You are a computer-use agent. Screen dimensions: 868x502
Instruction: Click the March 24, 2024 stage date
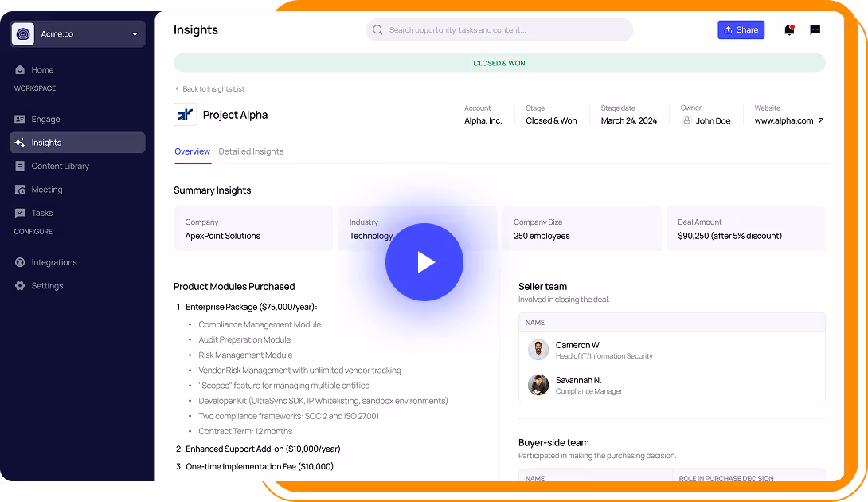pyautogui.click(x=629, y=121)
